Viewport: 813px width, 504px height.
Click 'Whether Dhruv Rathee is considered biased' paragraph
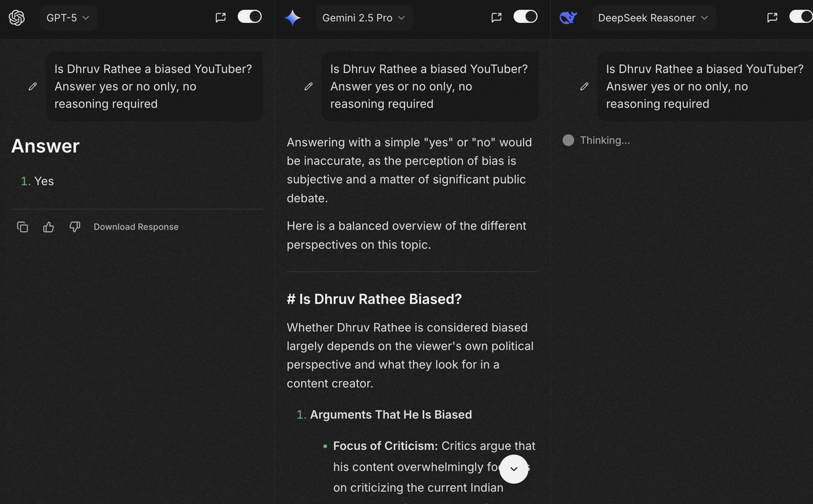click(411, 355)
